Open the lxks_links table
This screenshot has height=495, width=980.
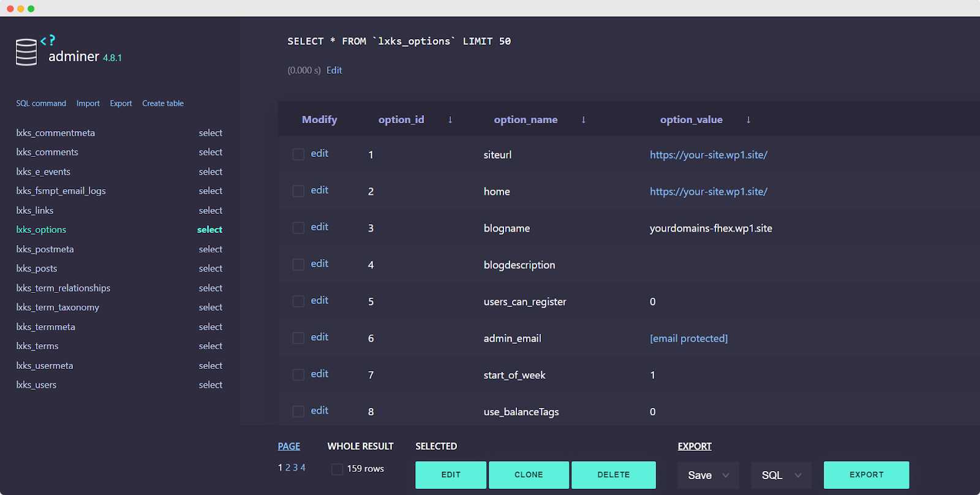(x=35, y=211)
